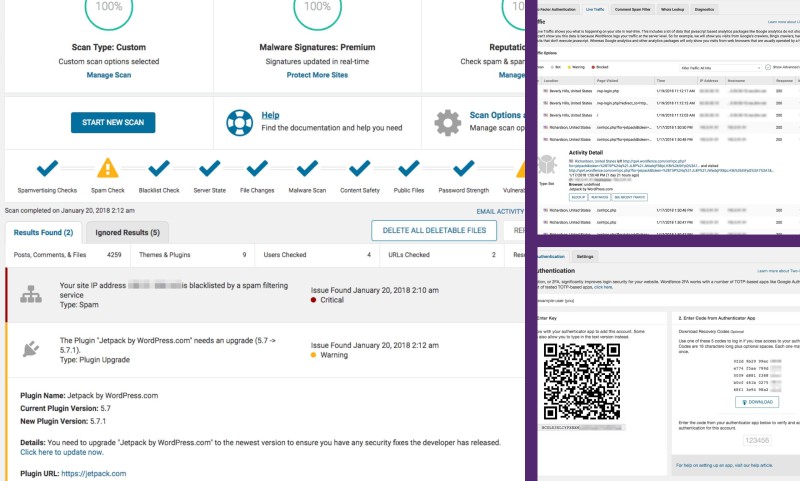Image resolution: width=800 pixels, height=481 pixels.
Task: Expand the blacklisted IP address issue row
Action: pos(265,295)
